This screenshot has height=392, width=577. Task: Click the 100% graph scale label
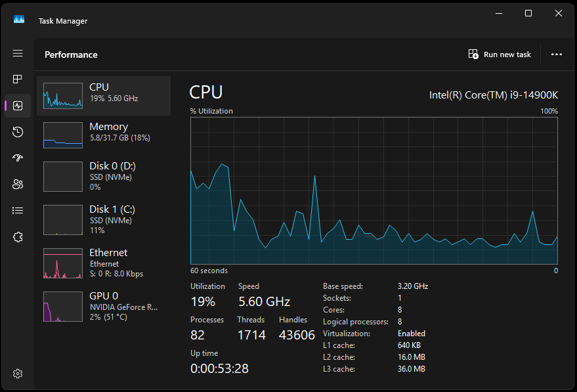pyautogui.click(x=549, y=111)
